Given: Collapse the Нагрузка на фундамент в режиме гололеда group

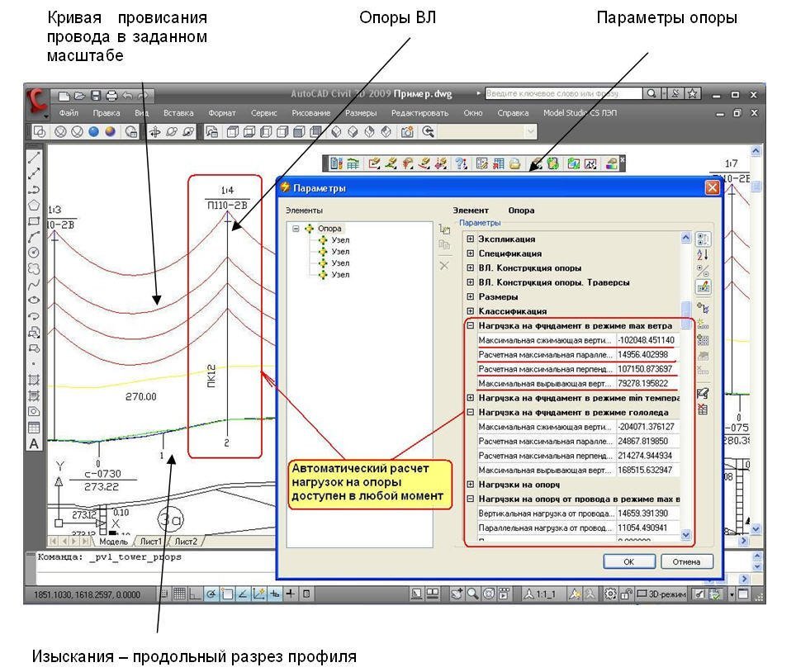Looking at the screenshot, I should click(x=471, y=413).
